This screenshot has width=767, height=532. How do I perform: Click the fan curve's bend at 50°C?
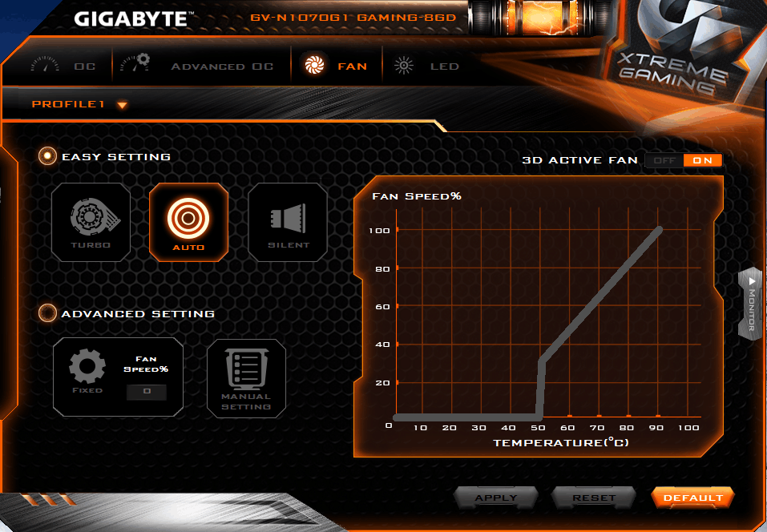tap(542, 361)
